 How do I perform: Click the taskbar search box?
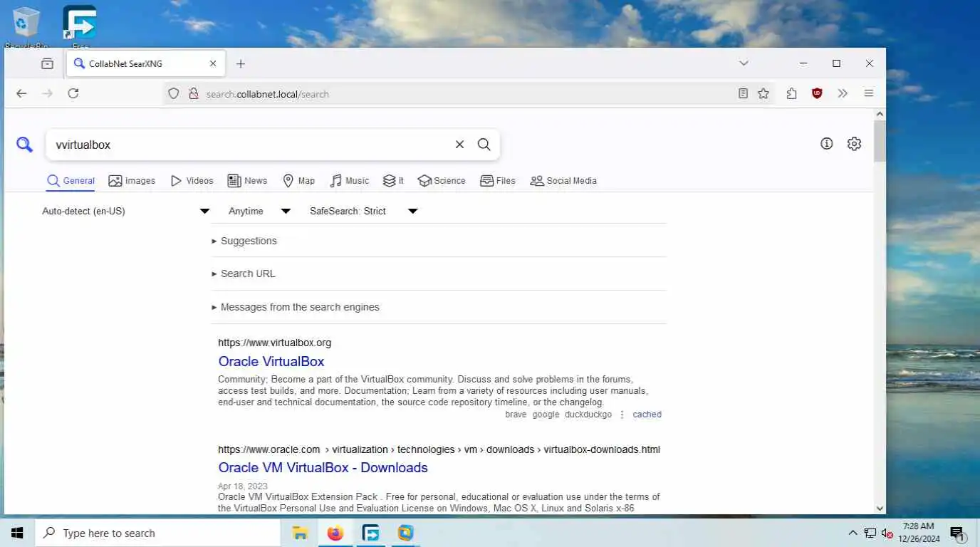point(157,533)
